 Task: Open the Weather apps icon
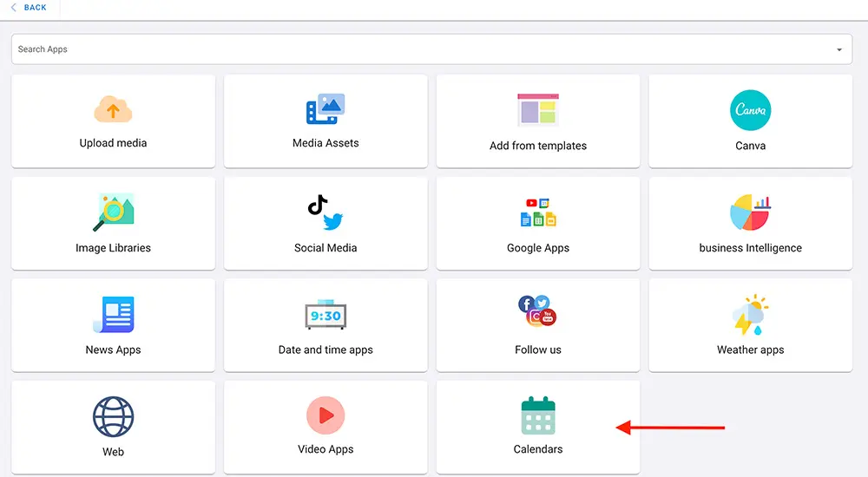click(750, 315)
